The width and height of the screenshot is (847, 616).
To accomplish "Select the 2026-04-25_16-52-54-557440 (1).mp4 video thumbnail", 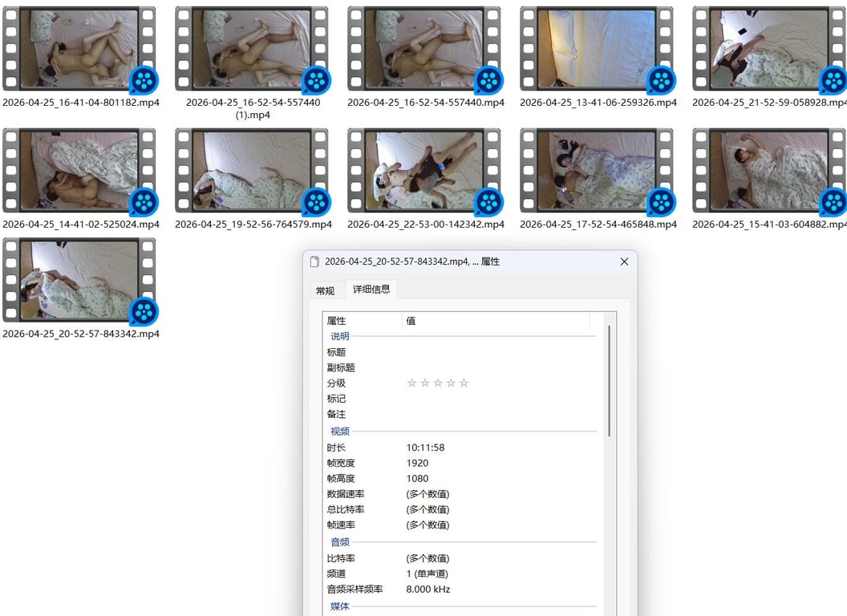I will point(252,49).
